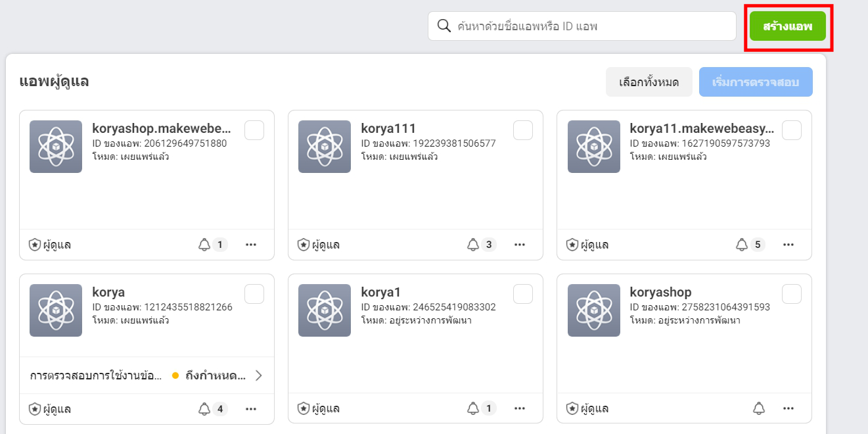The height and width of the screenshot is (434, 868).
Task: Open the options menu on korya1 card
Action: [x=520, y=408]
